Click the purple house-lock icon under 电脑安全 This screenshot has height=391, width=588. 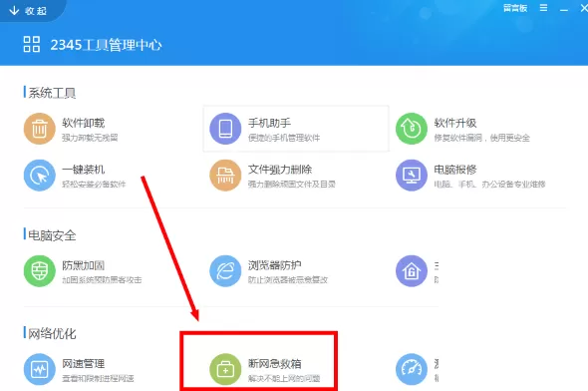click(412, 271)
